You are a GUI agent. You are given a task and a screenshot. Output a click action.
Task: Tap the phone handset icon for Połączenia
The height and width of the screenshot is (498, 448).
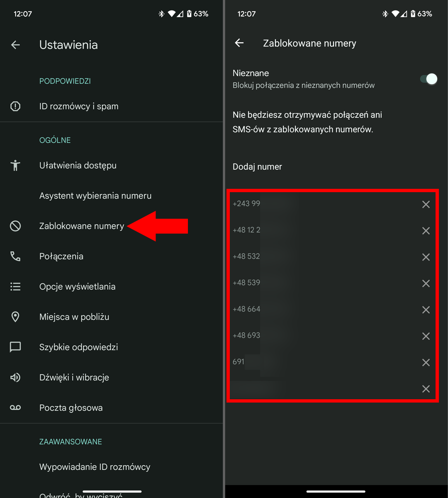(x=15, y=256)
